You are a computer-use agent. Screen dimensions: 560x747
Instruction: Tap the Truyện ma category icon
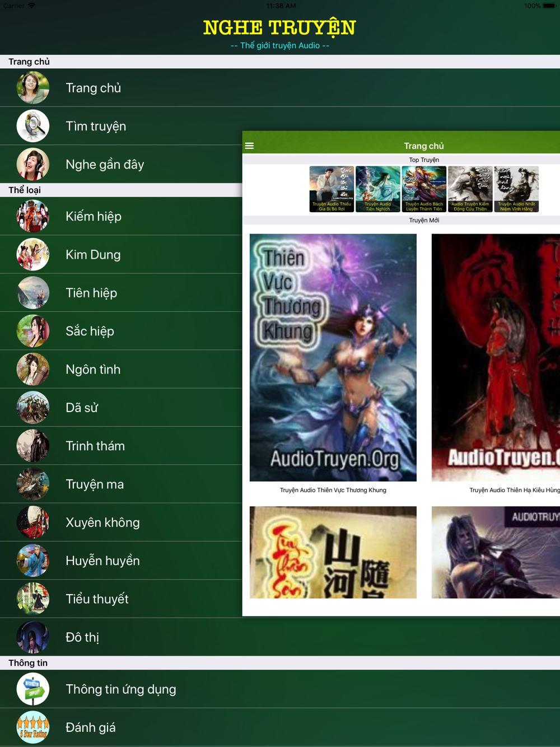[x=33, y=484]
